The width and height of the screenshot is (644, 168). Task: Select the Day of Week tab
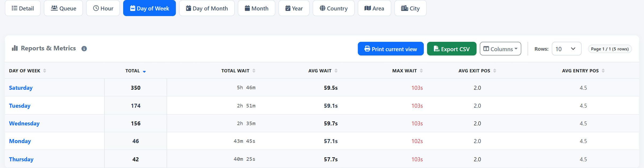[149, 8]
